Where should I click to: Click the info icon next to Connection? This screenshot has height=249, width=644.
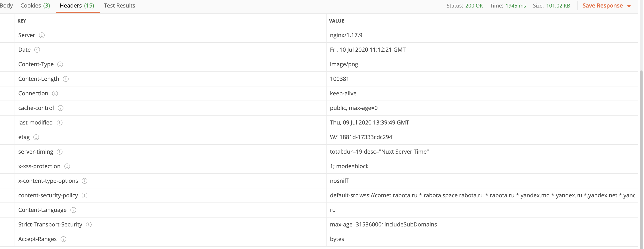tap(55, 93)
